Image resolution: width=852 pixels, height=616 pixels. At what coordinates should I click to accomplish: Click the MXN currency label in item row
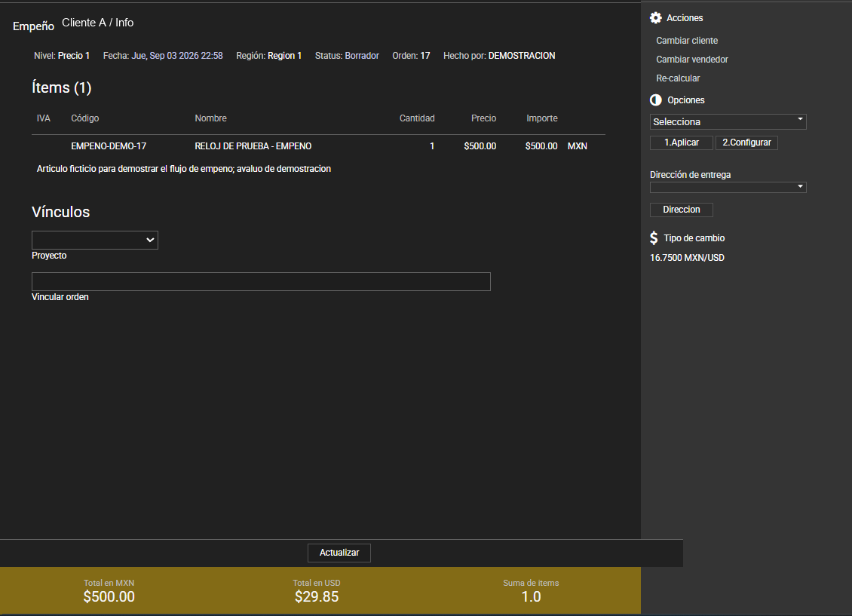click(577, 146)
